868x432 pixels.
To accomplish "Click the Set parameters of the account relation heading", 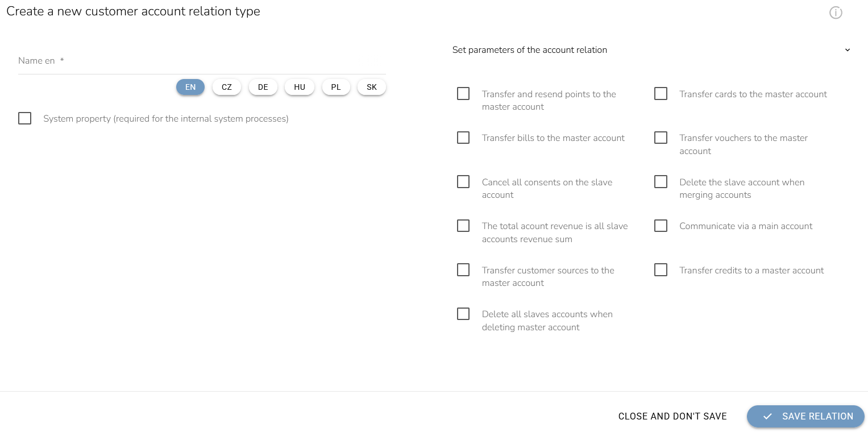I will coord(530,50).
